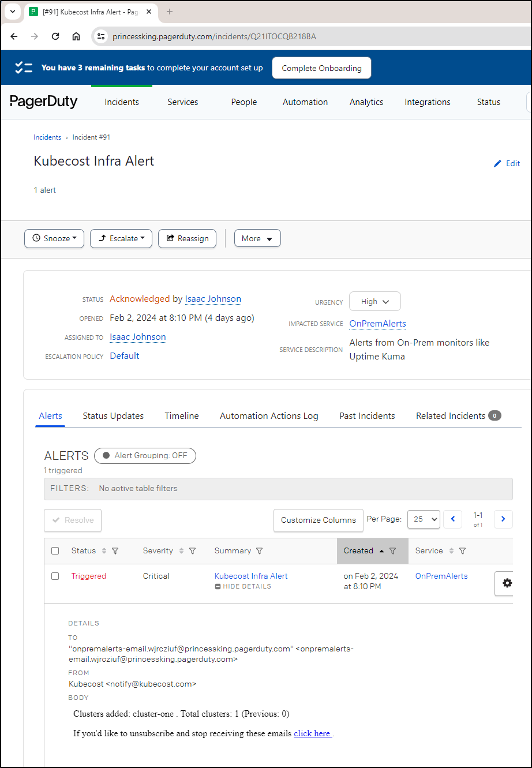This screenshot has width=532, height=768.
Task: Open the Integrations menu
Action: pos(428,102)
